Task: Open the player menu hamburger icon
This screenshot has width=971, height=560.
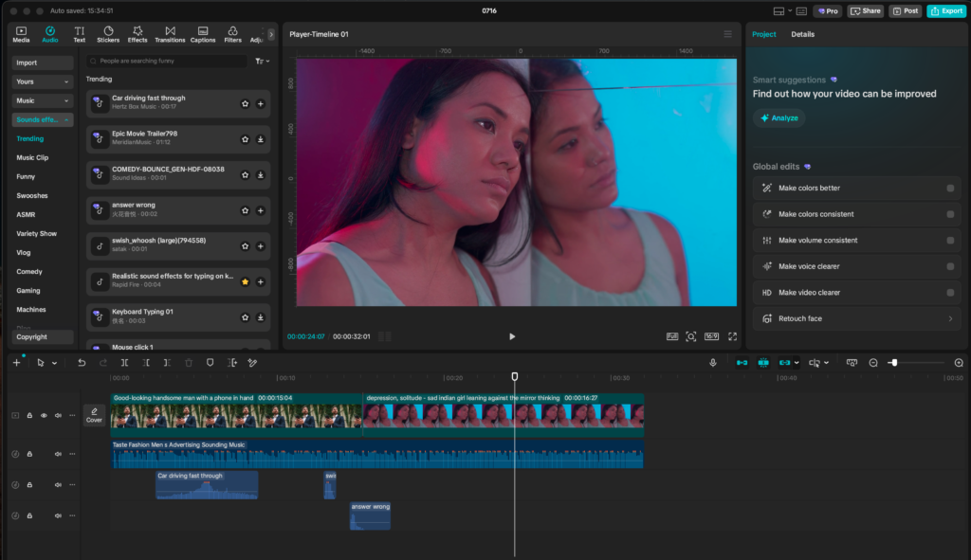Action: (727, 34)
